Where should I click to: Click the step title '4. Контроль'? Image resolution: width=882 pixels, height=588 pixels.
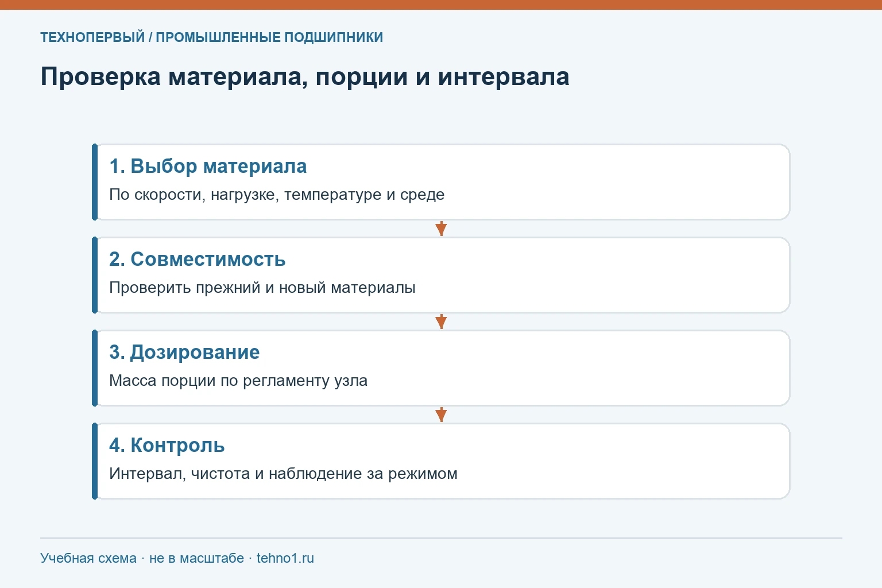pos(167,445)
